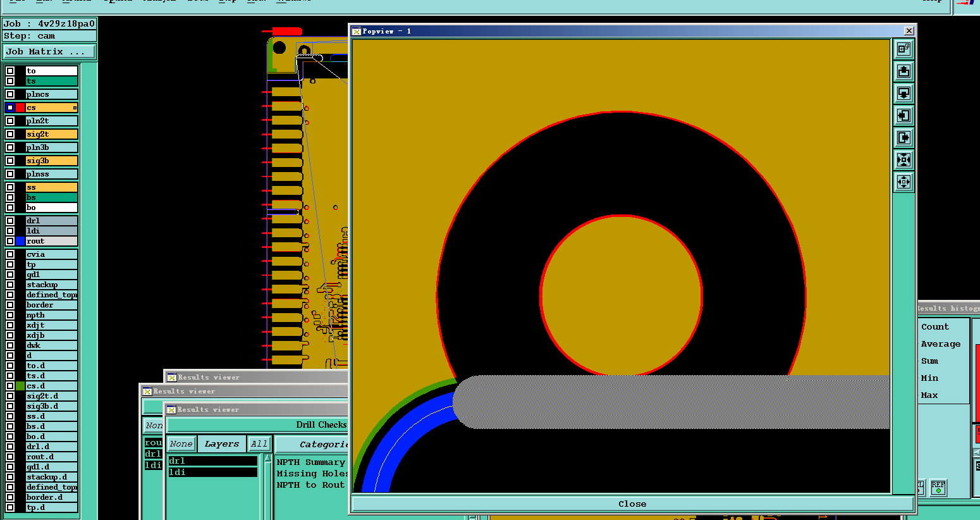Click All button in Drill Checks viewer
The image size is (980, 520).
pos(259,444)
